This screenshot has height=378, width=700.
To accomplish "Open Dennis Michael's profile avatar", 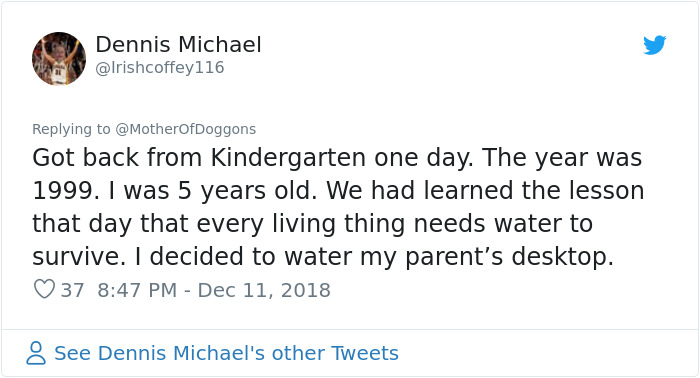I will [59, 58].
